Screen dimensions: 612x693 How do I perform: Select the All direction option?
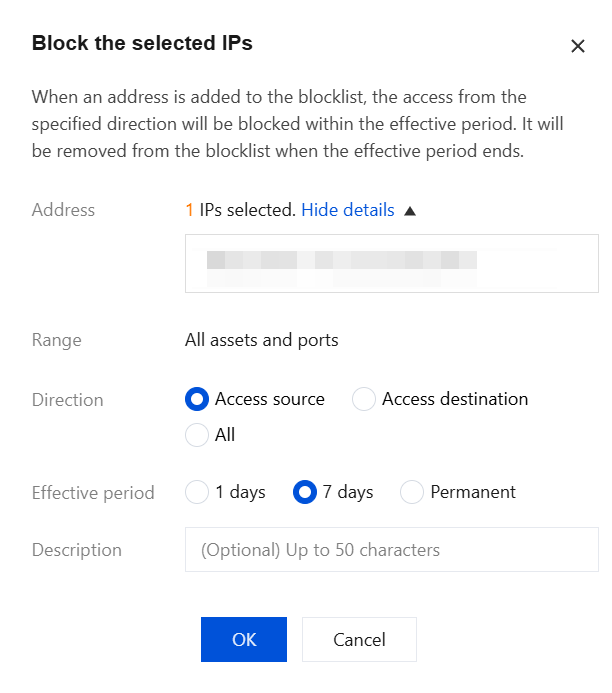pos(197,435)
